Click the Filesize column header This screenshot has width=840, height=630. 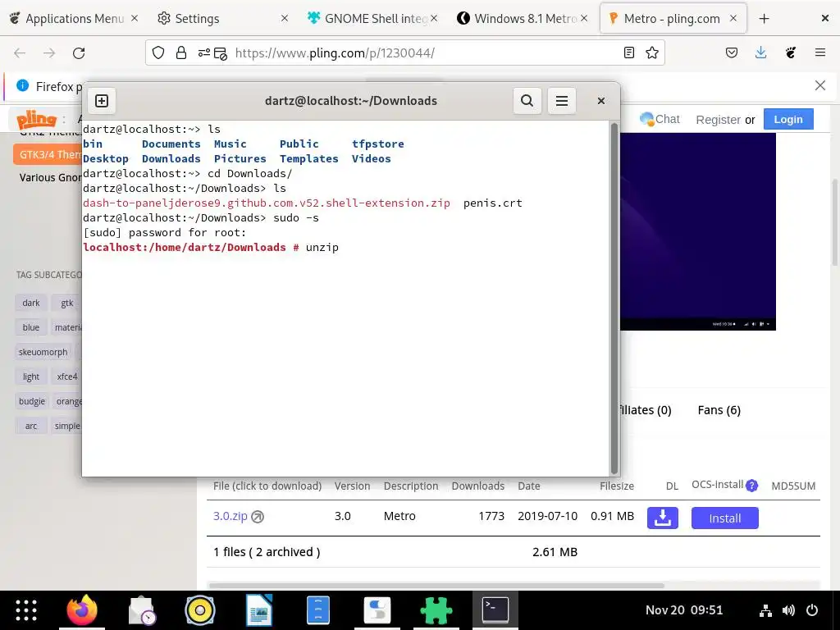click(617, 486)
